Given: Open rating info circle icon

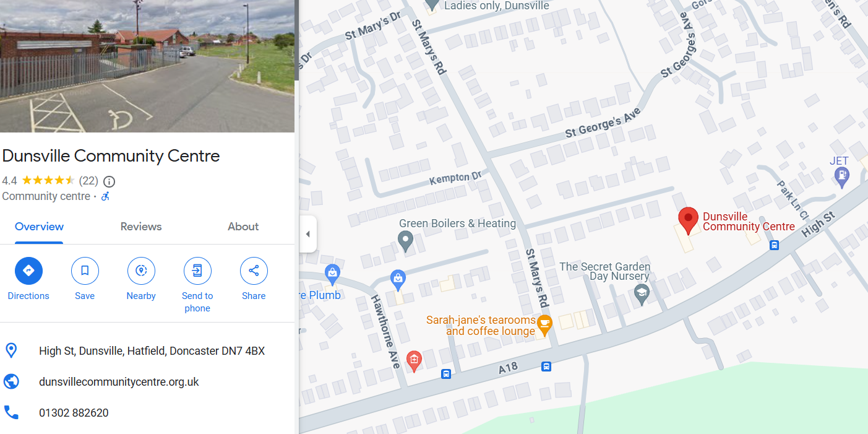Looking at the screenshot, I should [x=109, y=181].
